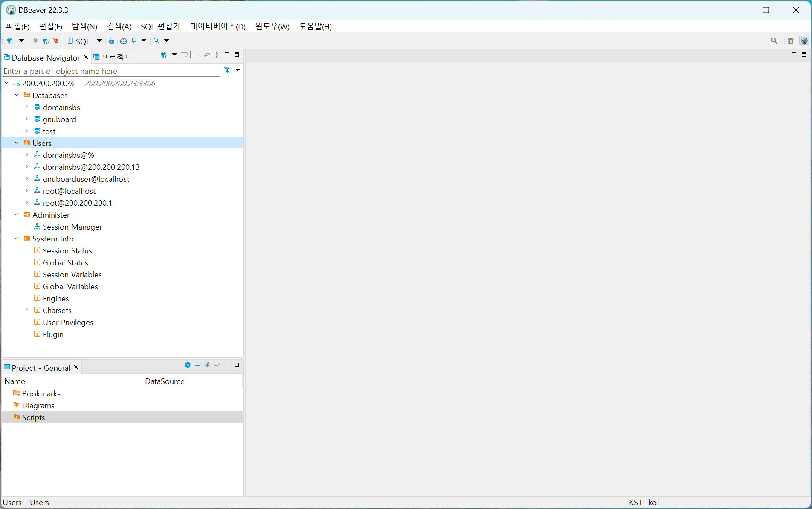Click the New Database Connection toolbar icon

click(10, 41)
